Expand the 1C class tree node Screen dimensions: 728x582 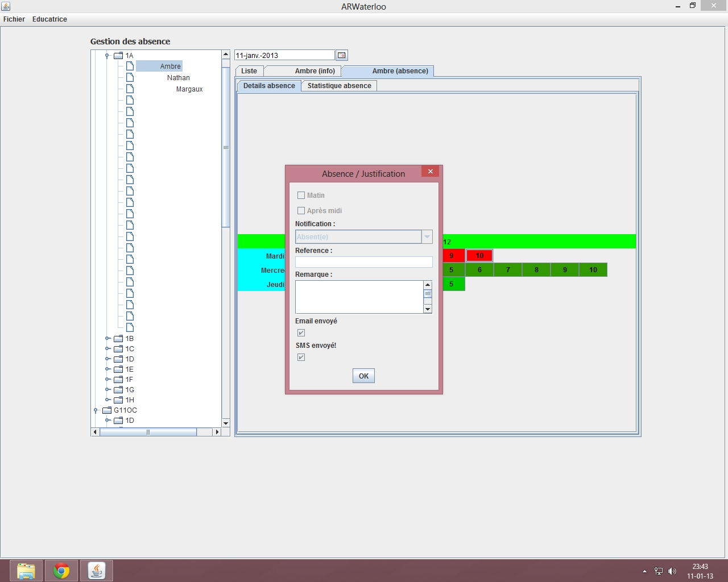(x=107, y=349)
